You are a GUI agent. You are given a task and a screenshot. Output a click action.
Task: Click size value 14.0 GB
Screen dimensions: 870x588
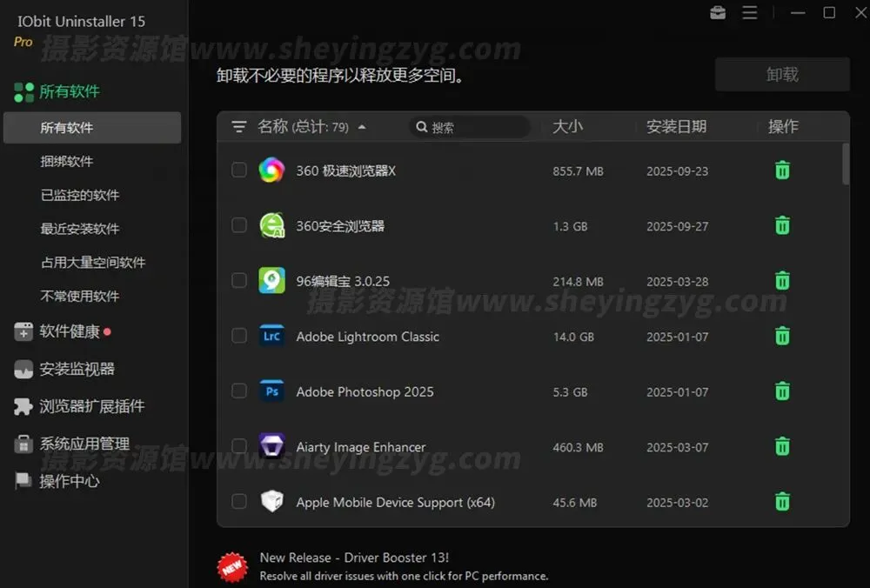573,337
